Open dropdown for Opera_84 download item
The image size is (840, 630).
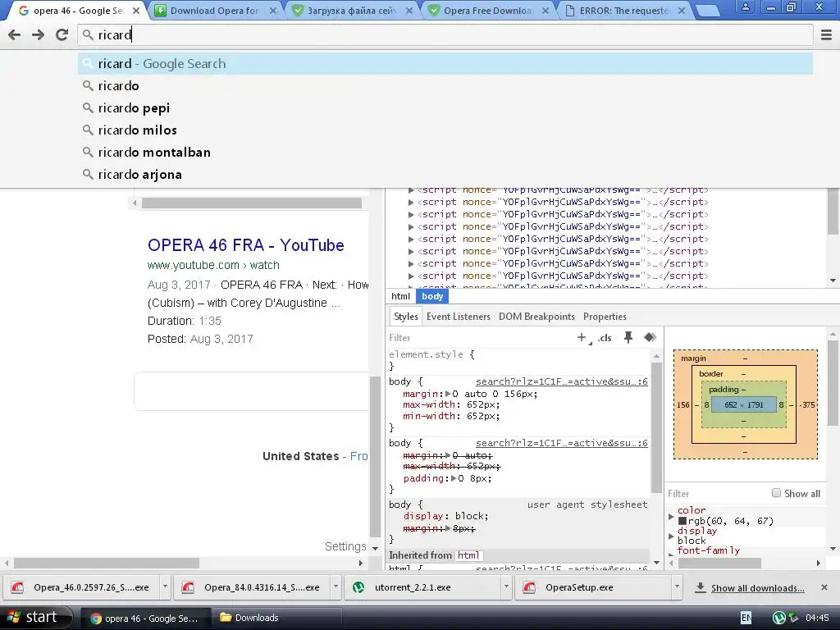coord(336,587)
